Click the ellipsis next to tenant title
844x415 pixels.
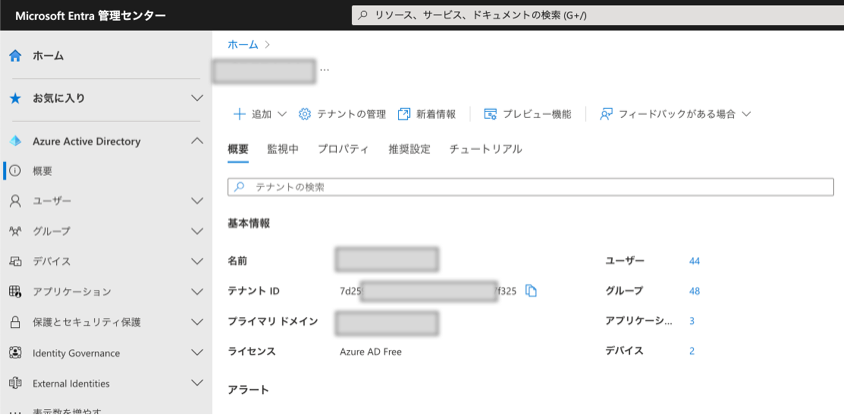(x=324, y=70)
